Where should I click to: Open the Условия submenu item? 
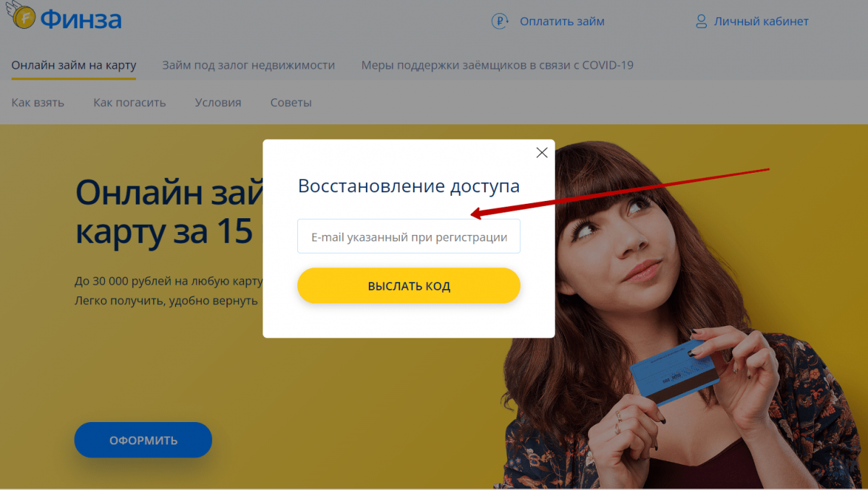[x=218, y=103]
